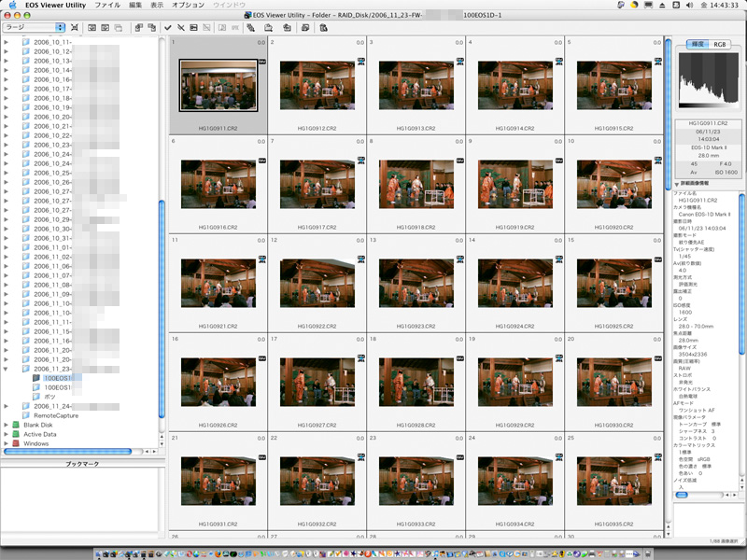Screen dimensions: 747x560
Task: Click the folder tree's scroll down arrow
Action: pyautogui.click(x=162, y=443)
